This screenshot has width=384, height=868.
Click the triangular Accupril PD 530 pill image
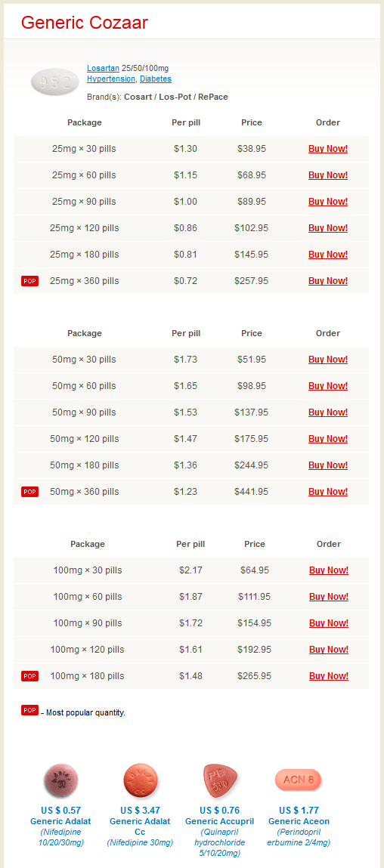(219, 780)
